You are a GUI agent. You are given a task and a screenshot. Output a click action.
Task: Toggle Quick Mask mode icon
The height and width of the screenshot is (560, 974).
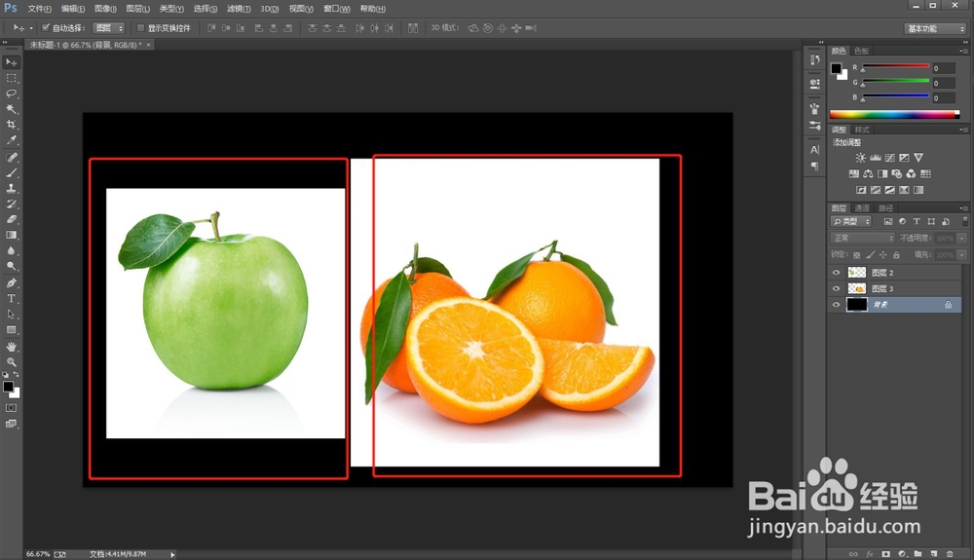click(11, 408)
